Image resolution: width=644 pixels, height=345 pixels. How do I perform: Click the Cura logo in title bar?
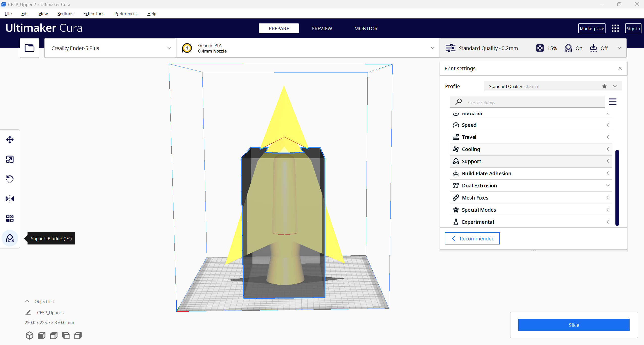click(4, 4)
